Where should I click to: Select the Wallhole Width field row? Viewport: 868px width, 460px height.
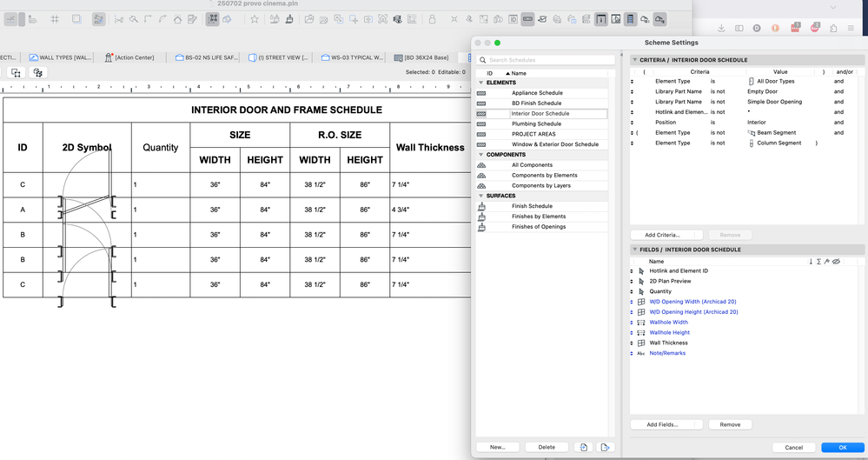pos(668,323)
